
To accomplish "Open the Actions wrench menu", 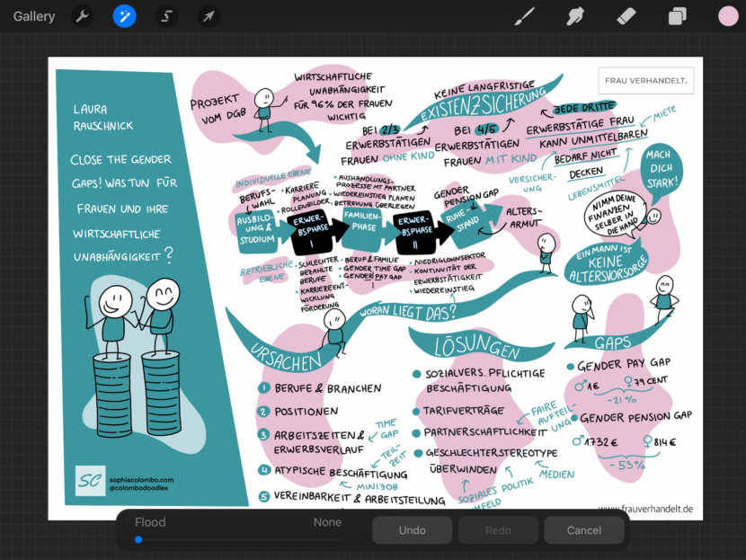I will [x=83, y=16].
